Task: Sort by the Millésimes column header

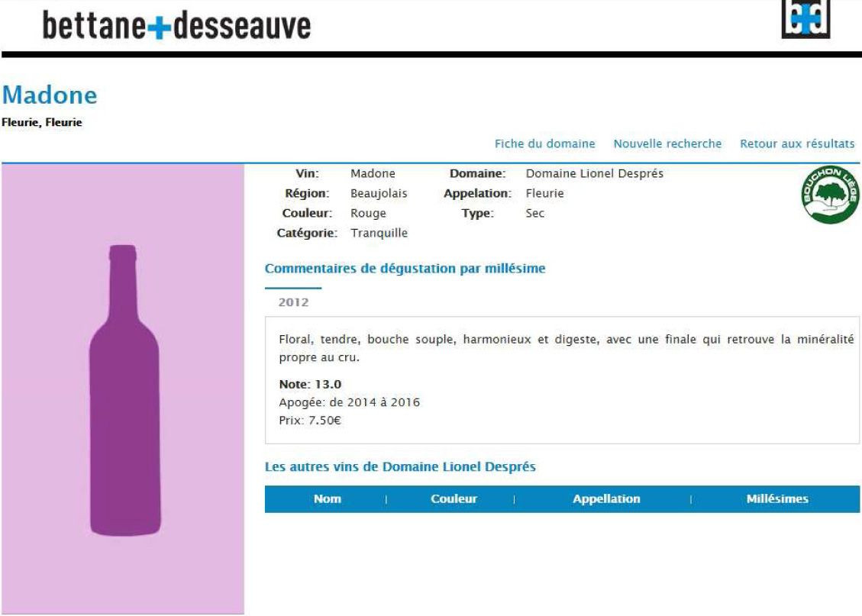Action: click(x=777, y=499)
